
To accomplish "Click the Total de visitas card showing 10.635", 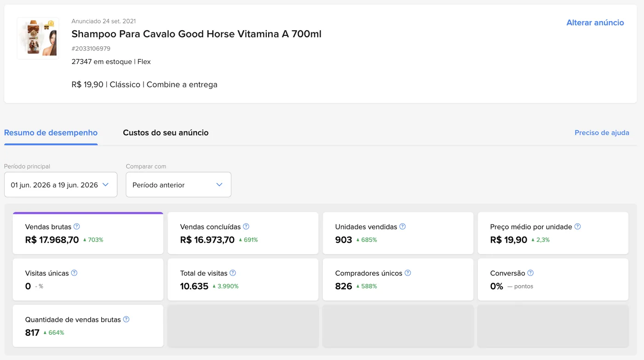I will click(x=243, y=280).
